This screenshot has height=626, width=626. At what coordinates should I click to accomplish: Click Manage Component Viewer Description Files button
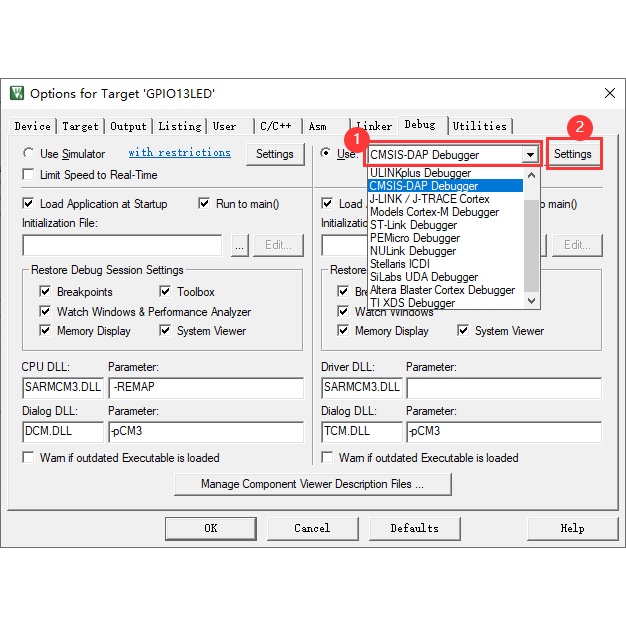tap(312, 484)
